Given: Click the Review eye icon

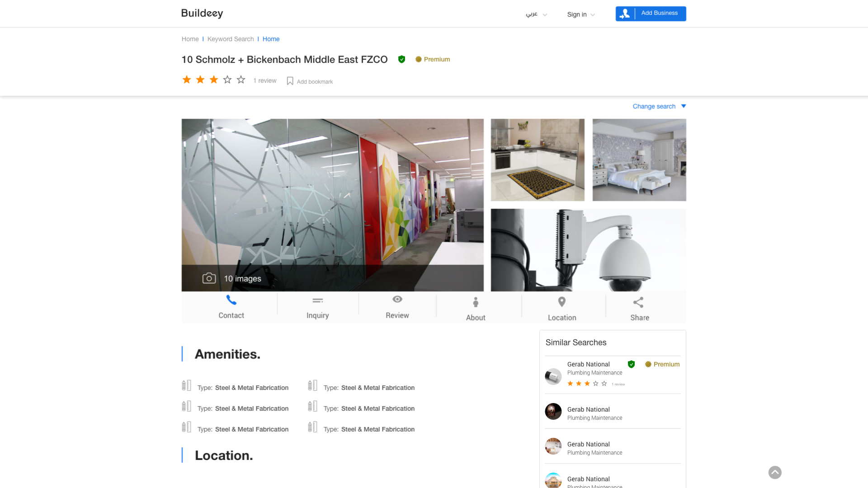Looking at the screenshot, I should click(397, 299).
